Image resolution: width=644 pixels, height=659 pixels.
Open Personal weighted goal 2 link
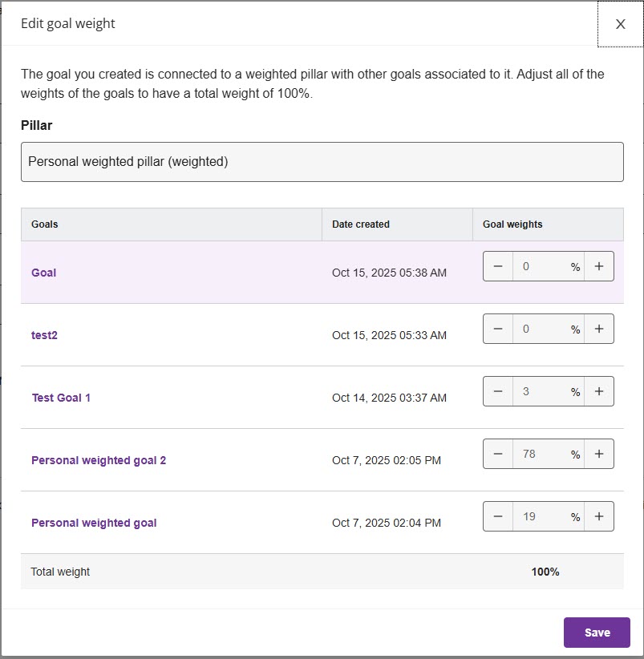click(x=99, y=460)
